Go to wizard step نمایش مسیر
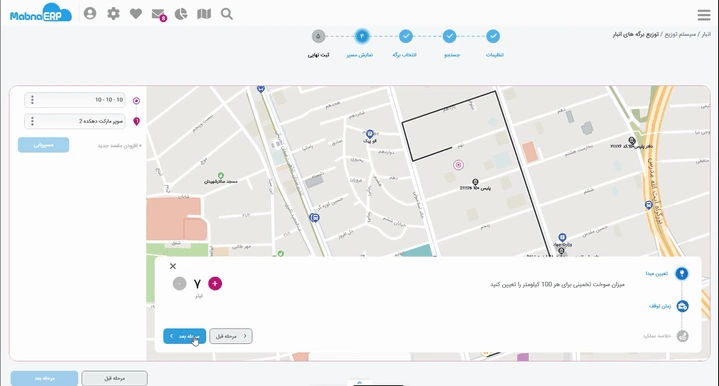Image resolution: width=719 pixels, height=386 pixels. pyautogui.click(x=362, y=36)
